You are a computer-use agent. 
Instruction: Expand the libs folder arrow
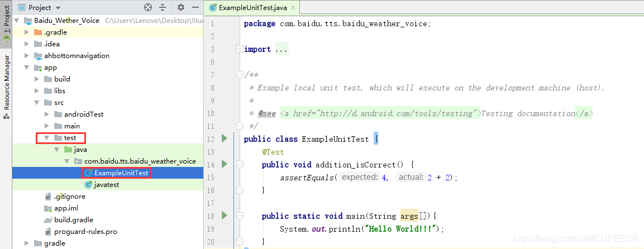[36, 90]
